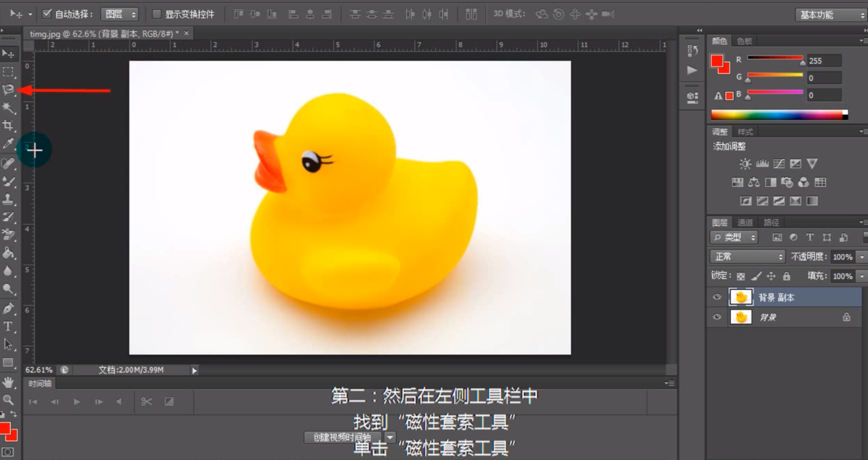Select the Horizontal Type tool
This screenshot has height=460, width=868.
(8, 327)
